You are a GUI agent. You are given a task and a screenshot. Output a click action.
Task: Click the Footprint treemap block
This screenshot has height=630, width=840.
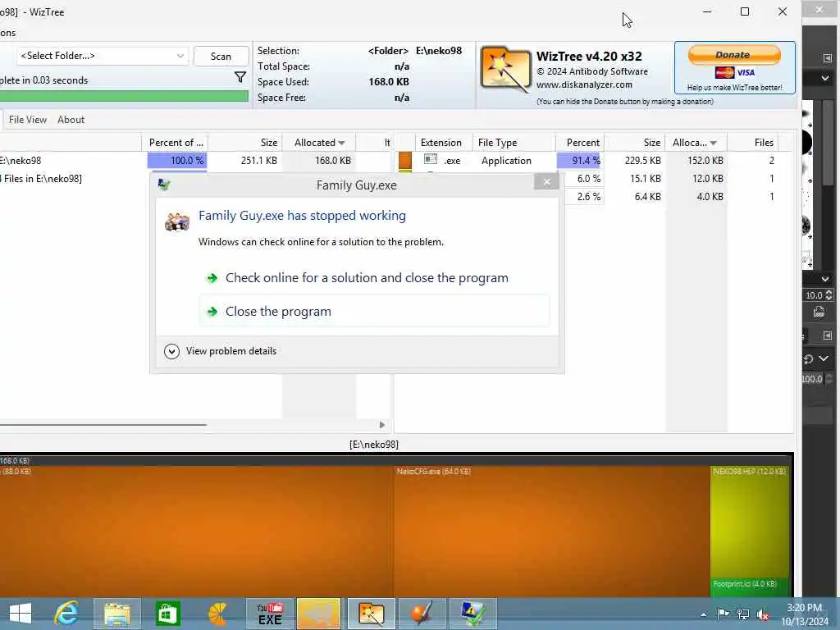751,586
